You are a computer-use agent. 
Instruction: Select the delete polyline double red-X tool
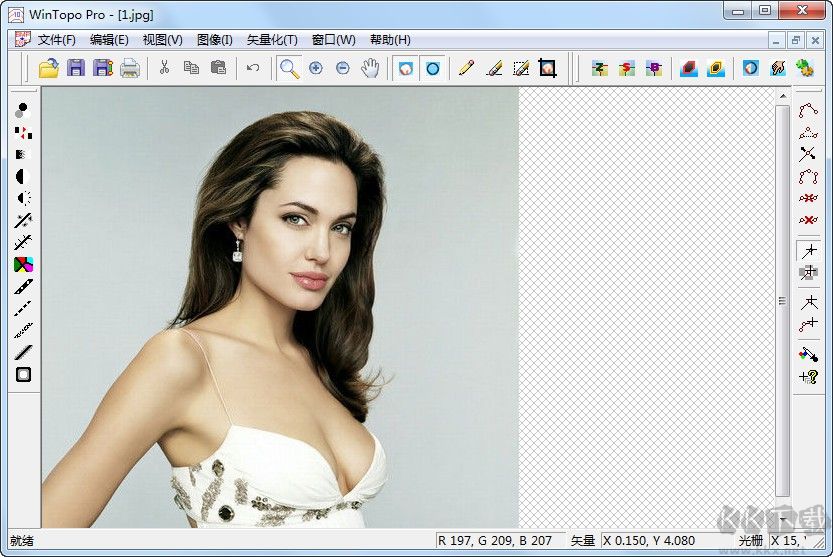coord(808,198)
